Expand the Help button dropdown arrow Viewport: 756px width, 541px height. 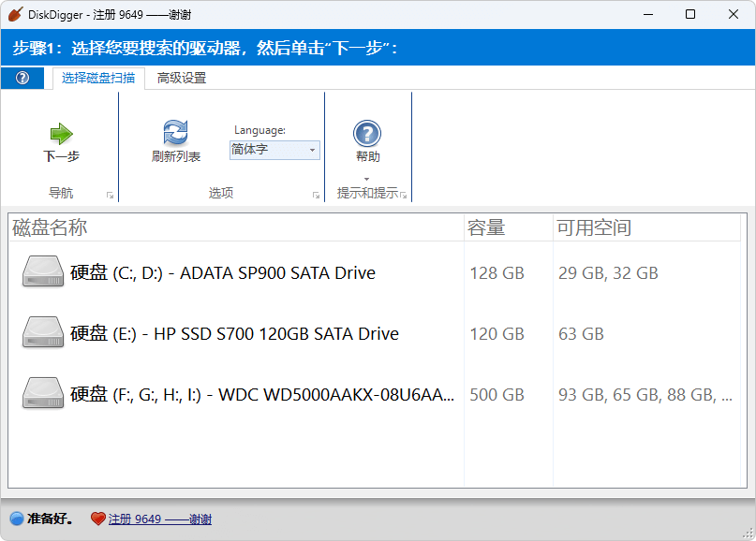click(x=367, y=179)
